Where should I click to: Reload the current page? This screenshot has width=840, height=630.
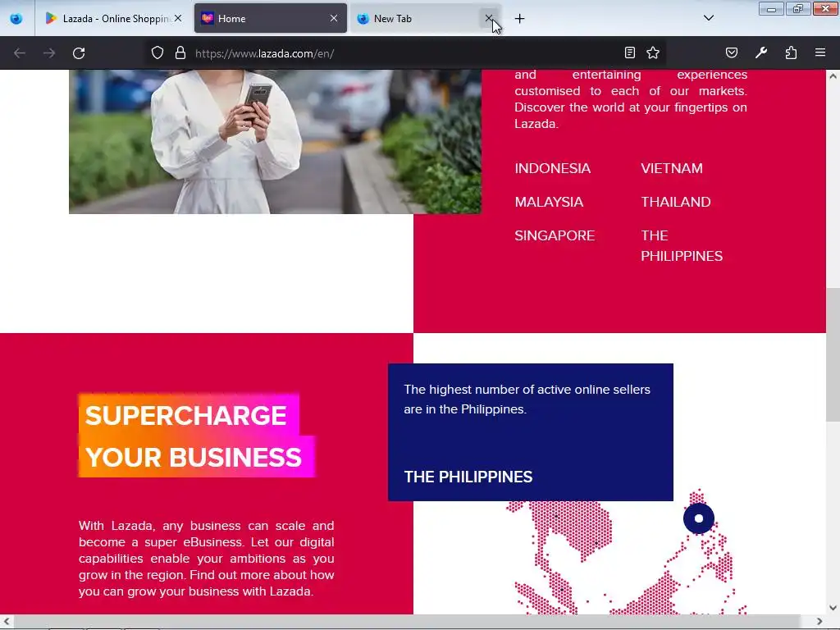(x=79, y=53)
